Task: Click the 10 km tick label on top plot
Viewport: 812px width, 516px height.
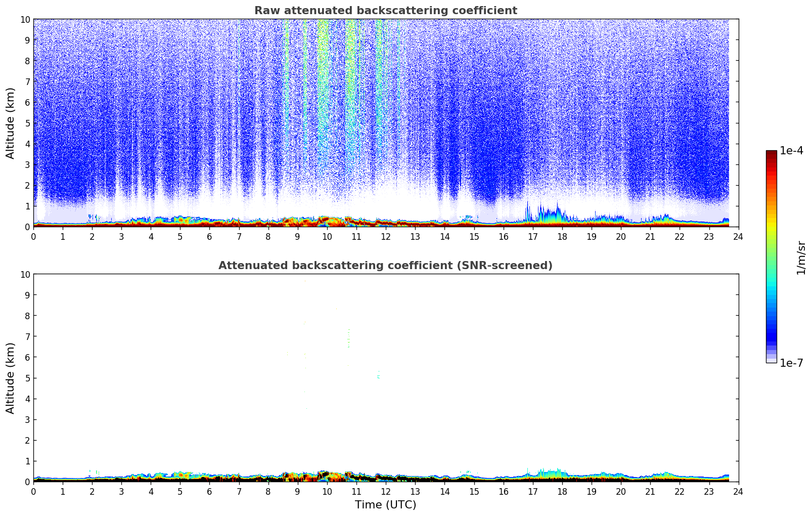Action: [x=25, y=19]
